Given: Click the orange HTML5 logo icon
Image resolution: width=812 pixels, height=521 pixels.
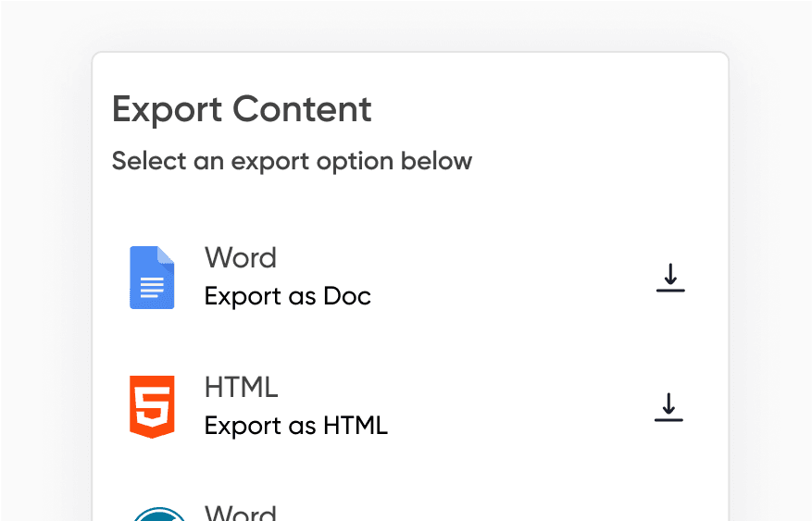Looking at the screenshot, I should (x=152, y=406).
